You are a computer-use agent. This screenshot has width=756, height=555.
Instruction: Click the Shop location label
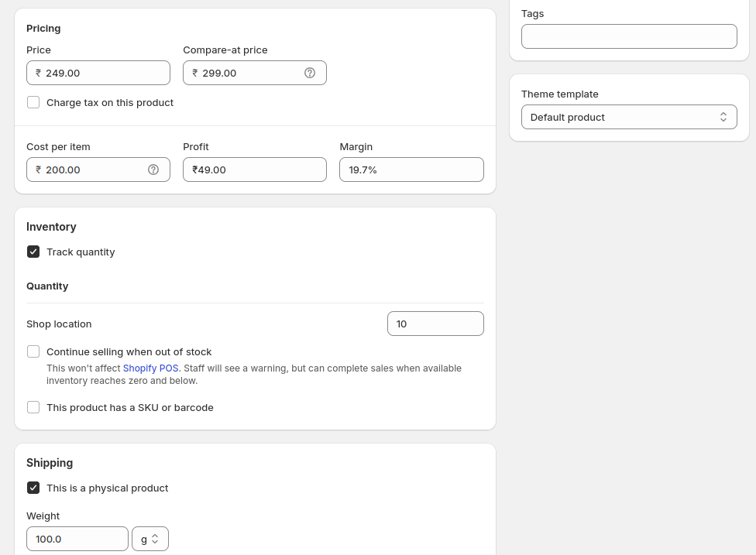(x=59, y=324)
